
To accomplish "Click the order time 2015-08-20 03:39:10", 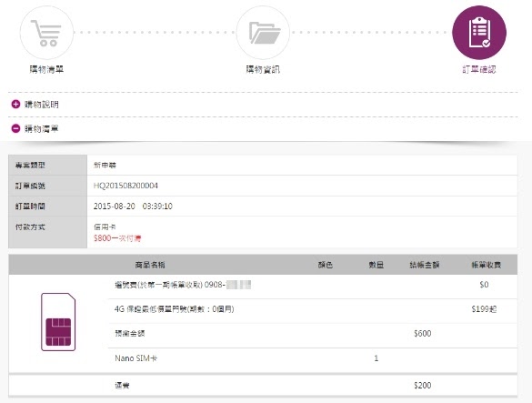I will [x=133, y=207].
